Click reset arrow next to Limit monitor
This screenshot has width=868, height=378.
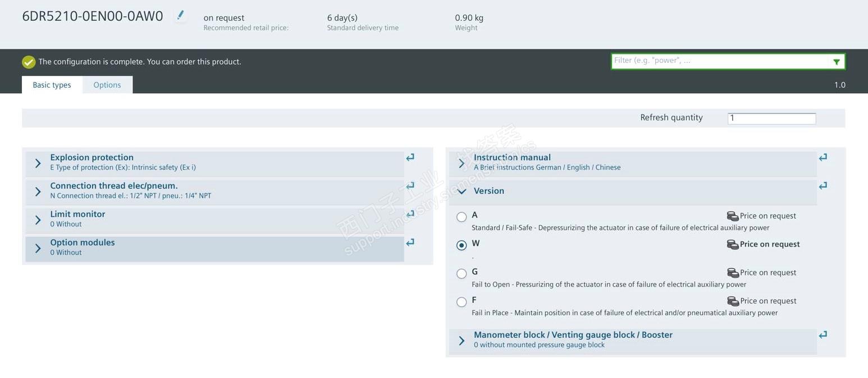coord(410,214)
